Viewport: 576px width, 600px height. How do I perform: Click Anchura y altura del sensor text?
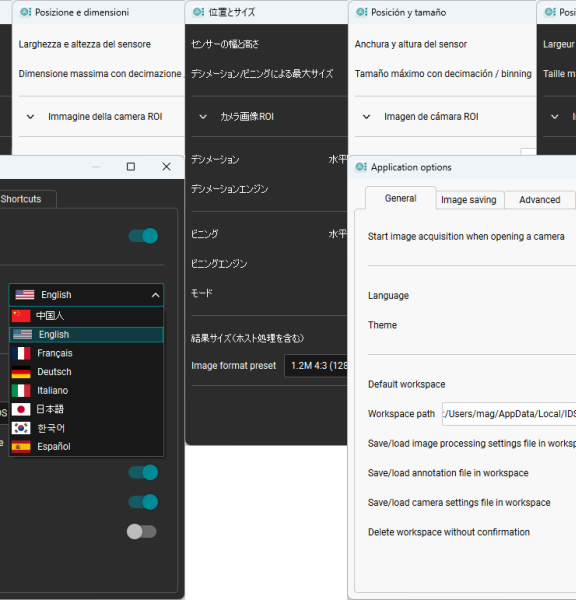(x=411, y=44)
